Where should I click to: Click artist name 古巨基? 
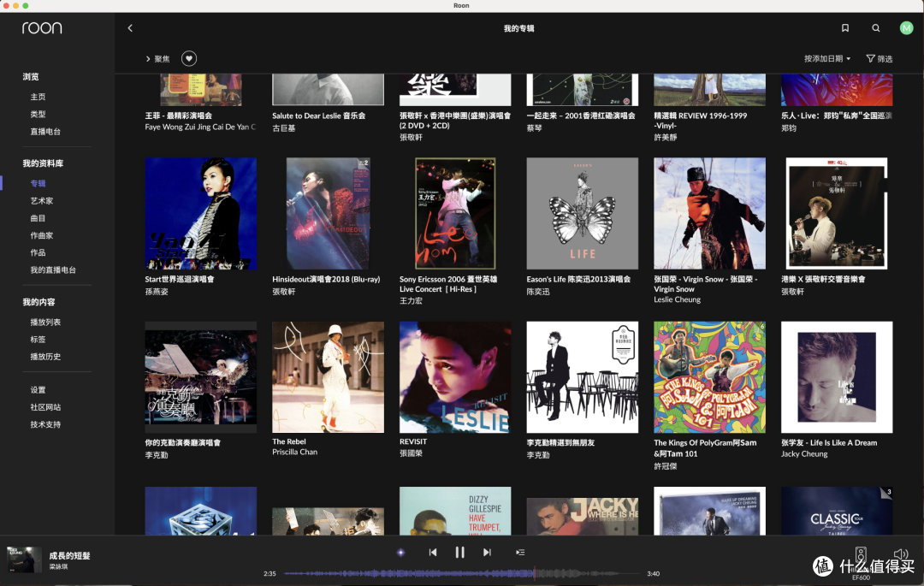tap(284, 127)
